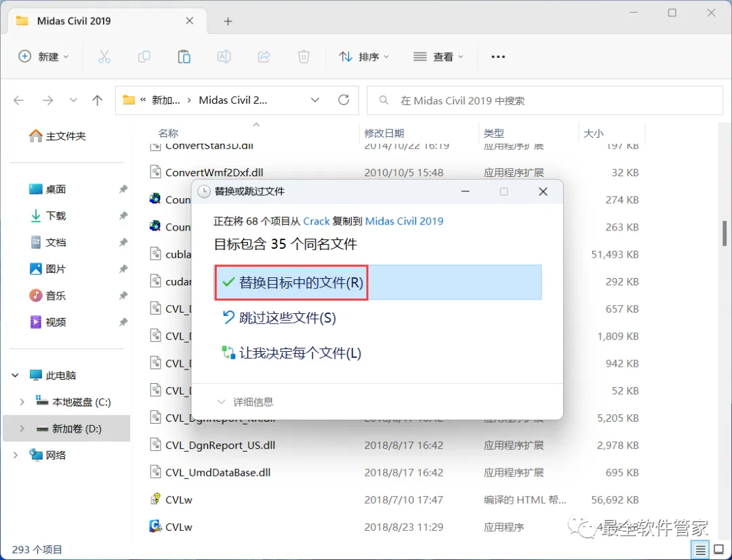732x560 pixels.
Task: Select 本地磁盘 (C:) in navigation pane
Action: pos(73,402)
